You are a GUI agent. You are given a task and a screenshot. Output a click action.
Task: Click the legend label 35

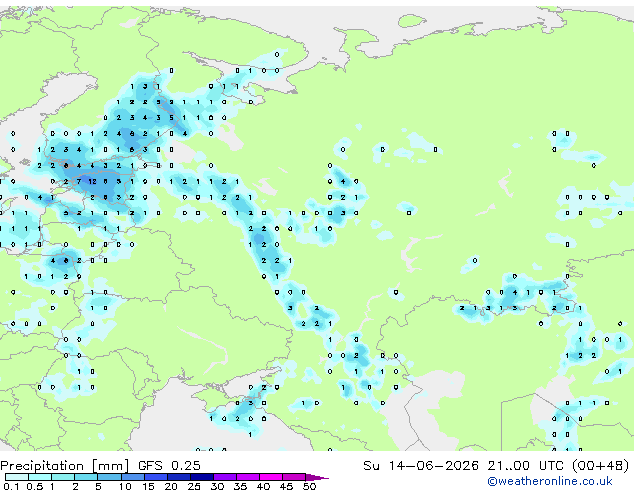[240, 486]
